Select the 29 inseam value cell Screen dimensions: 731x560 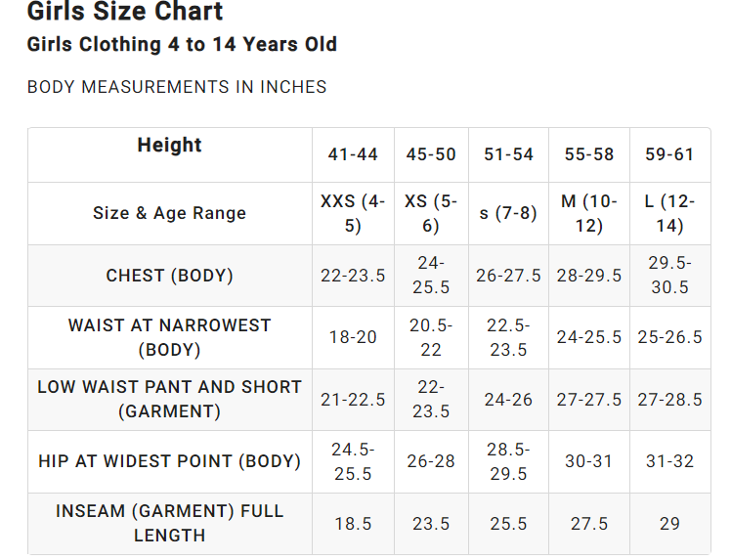[670, 523]
